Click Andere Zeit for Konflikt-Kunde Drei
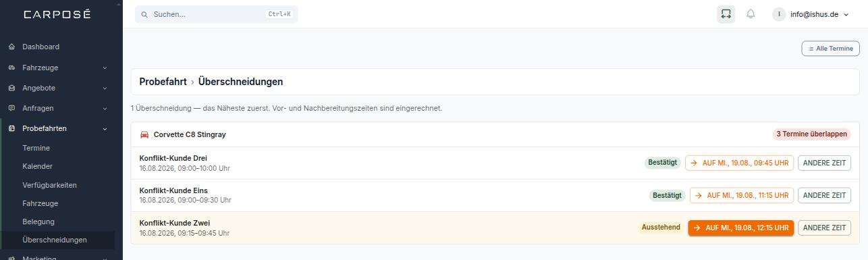Image resolution: width=868 pixels, height=260 pixels. (824, 163)
